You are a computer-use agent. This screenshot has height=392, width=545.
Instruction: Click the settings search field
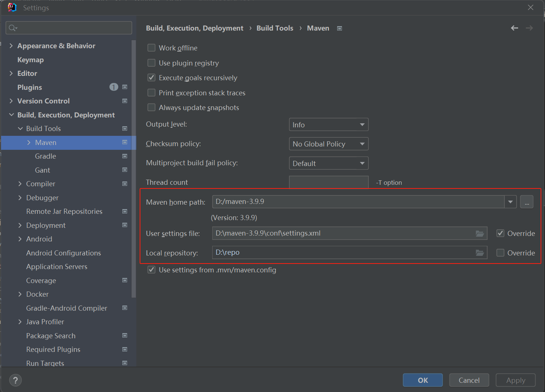tap(69, 28)
